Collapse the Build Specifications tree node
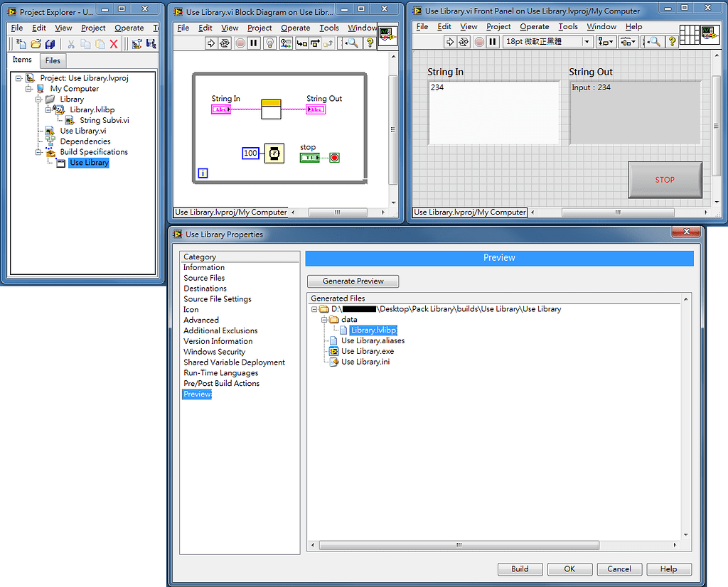This screenshot has height=587, width=728. [39, 152]
